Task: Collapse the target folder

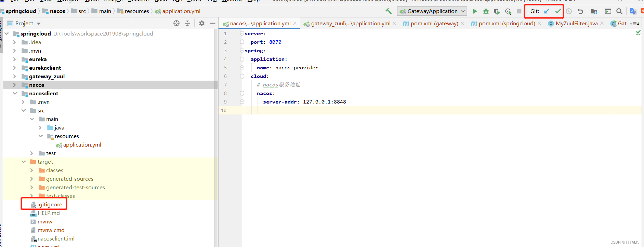Action: pos(24,162)
